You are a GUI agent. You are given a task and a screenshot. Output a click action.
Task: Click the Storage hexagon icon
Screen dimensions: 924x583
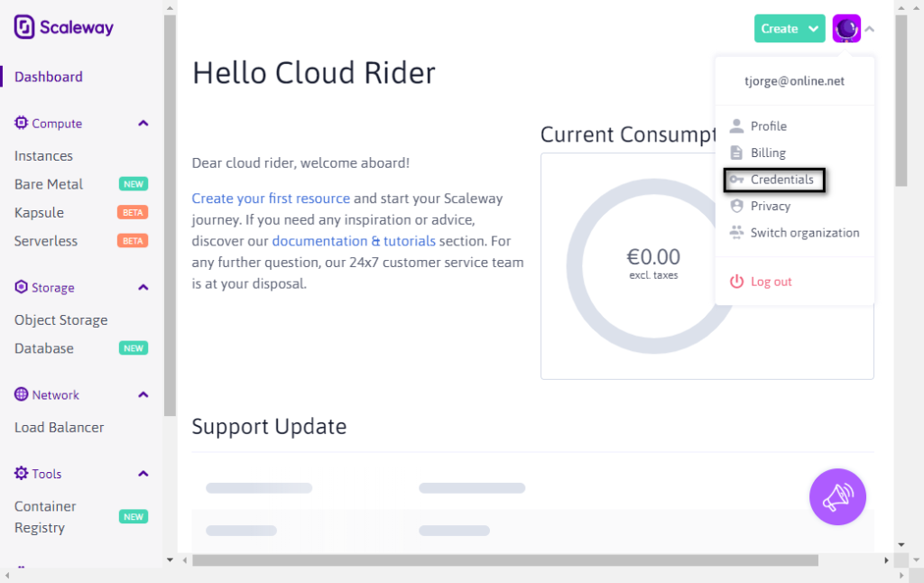(22, 287)
